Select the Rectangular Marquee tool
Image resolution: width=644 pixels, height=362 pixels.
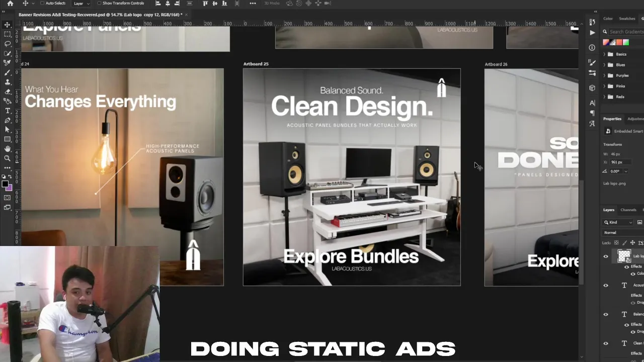8,34
